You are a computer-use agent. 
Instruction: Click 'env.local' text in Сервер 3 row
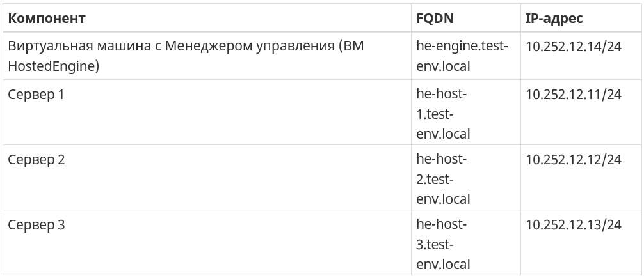coord(443,265)
